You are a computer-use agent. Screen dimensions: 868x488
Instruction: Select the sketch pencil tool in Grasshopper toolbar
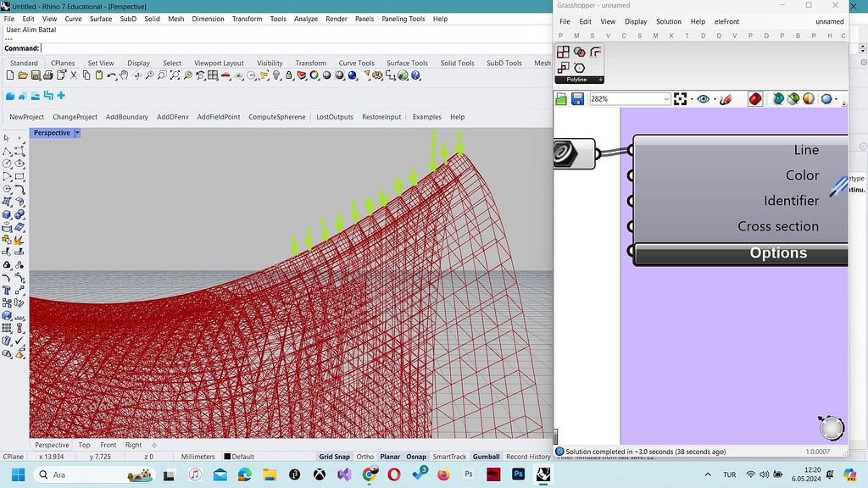[x=726, y=99]
